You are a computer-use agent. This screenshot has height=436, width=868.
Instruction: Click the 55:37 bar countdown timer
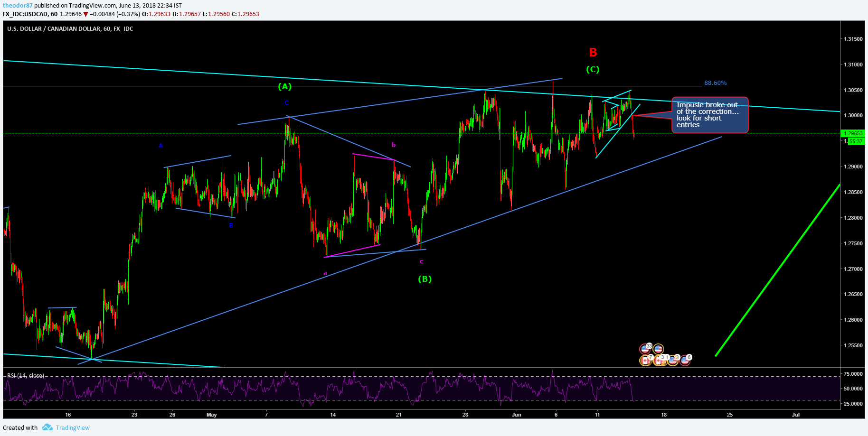pos(856,141)
